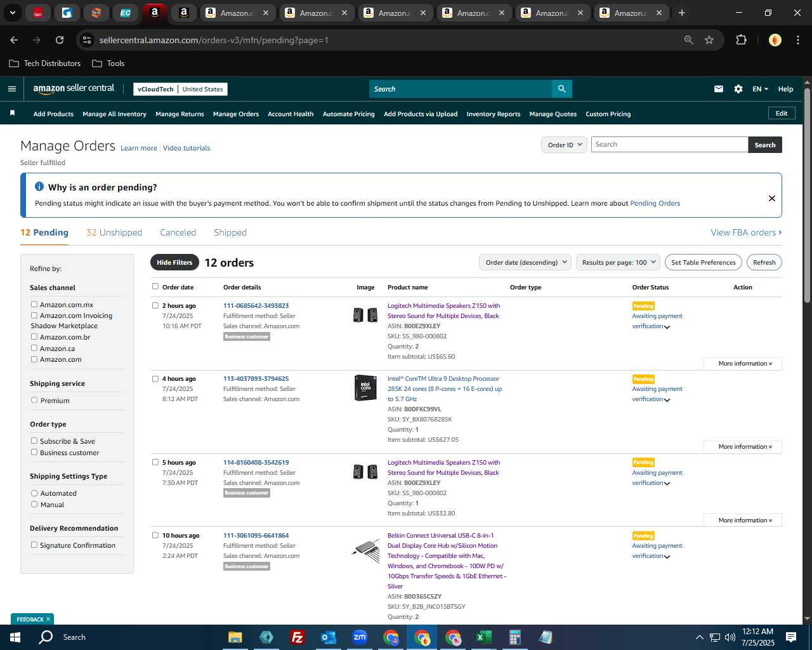Click the bookmark icon before Add Products
Image resolution: width=812 pixels, height=650 pixels.
(x=12, y=113)
